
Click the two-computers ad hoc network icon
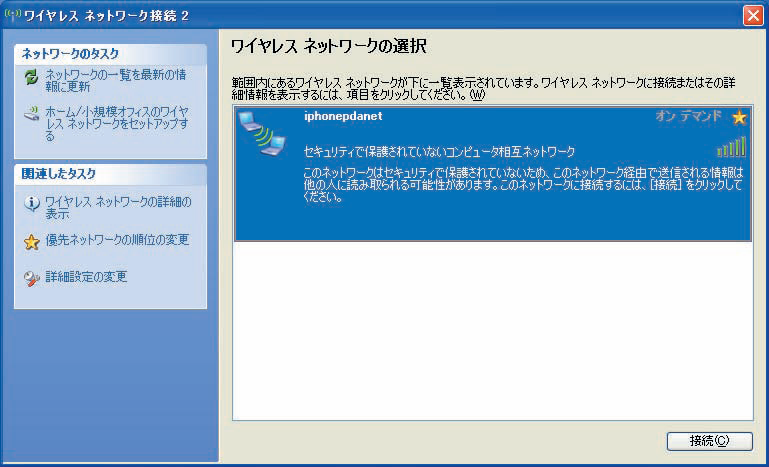[262, 133]
